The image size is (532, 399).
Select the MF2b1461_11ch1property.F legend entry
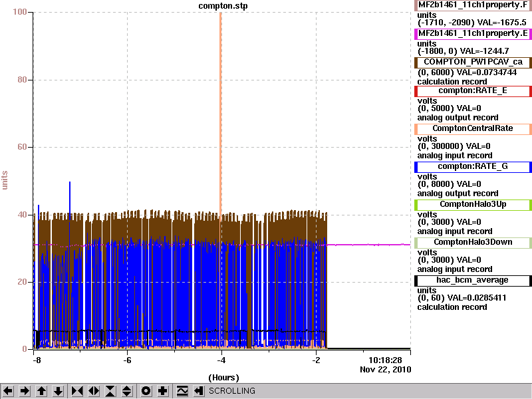pyautogui.click(x=473, y=5)
